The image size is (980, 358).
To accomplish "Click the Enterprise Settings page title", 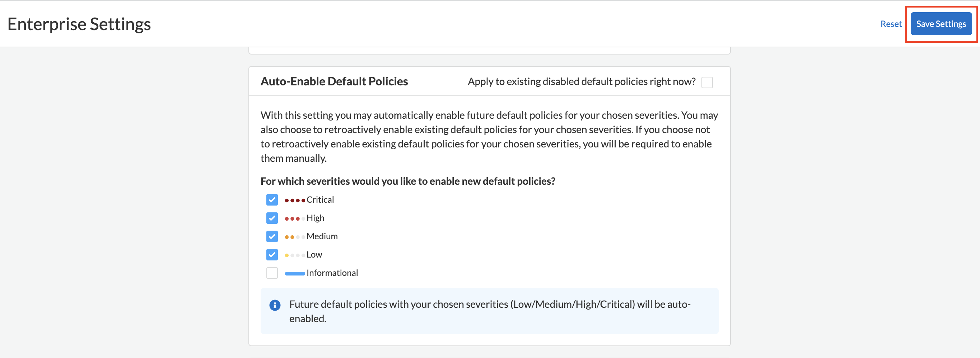I will (x=79, y=24).
